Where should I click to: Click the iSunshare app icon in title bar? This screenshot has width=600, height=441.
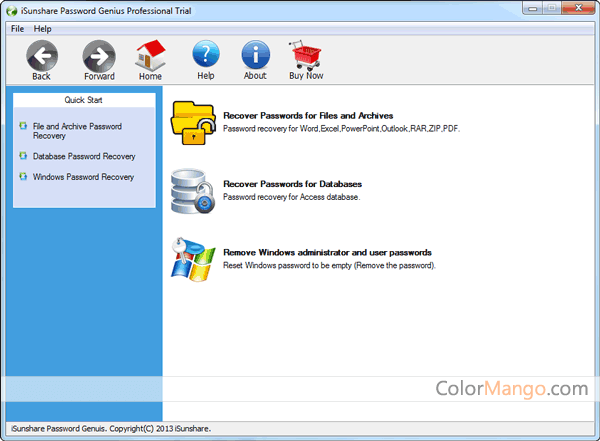[x=12, y=11]
